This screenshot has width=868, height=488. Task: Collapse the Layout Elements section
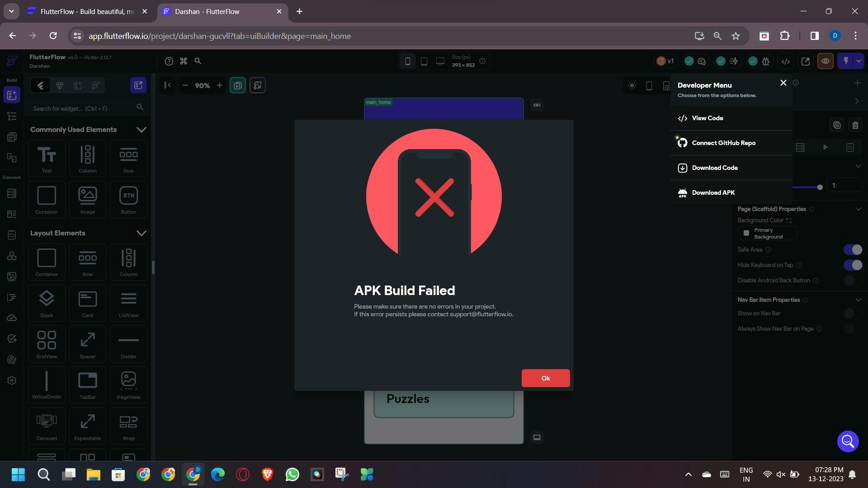[141, 233]
